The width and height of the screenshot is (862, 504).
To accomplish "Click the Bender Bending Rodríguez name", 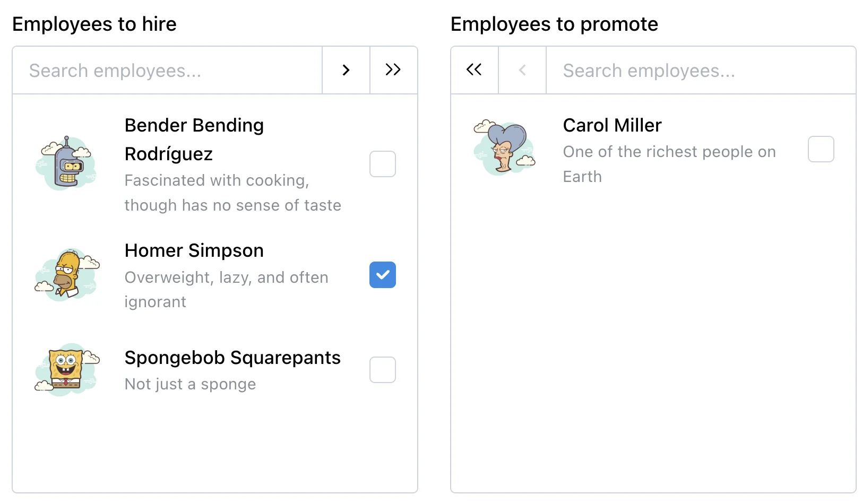I will coord(194,140).
